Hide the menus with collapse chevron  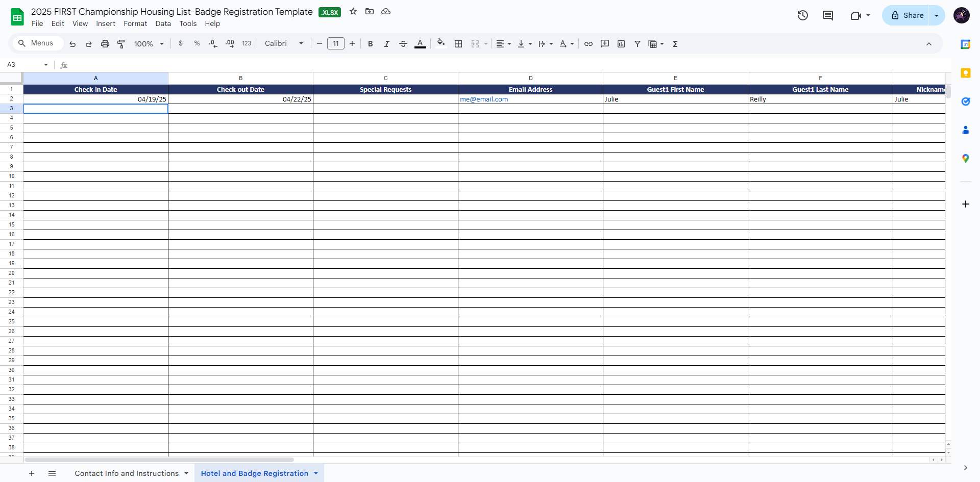[929, 44]
